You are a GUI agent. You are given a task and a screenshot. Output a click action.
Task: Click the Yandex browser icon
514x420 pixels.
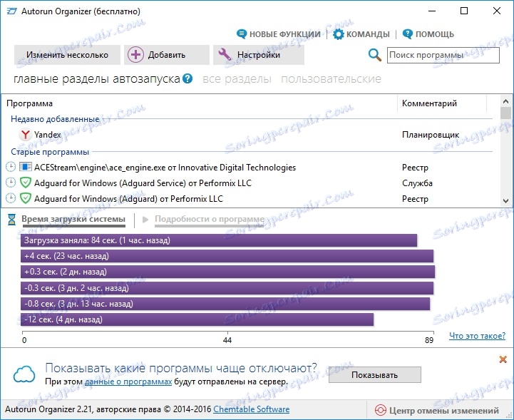[25, 135]
